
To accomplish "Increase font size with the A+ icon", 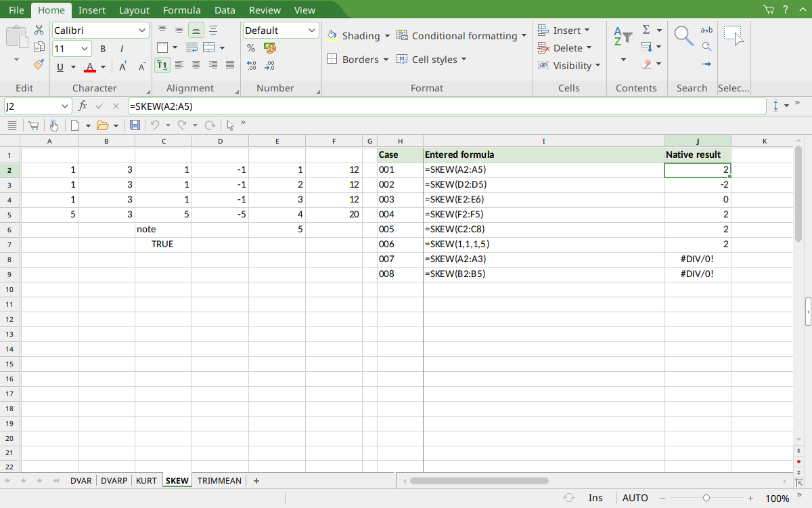I will click(x=123, y=66).
